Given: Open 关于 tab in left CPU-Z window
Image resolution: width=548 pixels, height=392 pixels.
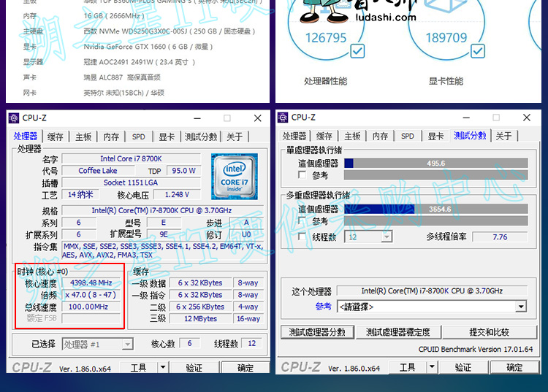Looking at the screenshot, I should pyautogui.click(x=235, y=137).
